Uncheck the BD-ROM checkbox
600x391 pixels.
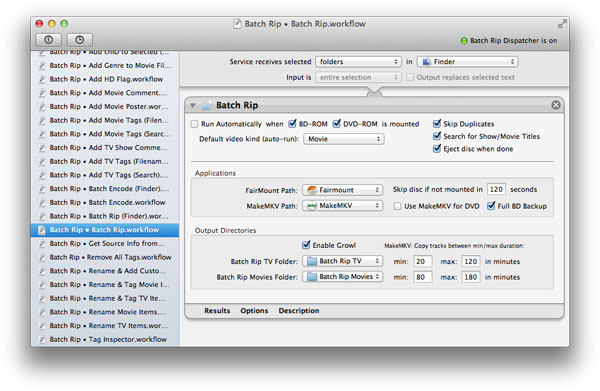(292, 124)
